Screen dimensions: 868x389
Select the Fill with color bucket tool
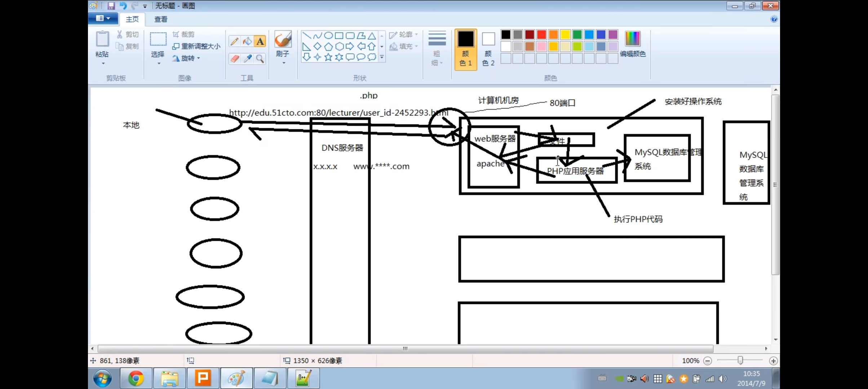coord(247,41)
